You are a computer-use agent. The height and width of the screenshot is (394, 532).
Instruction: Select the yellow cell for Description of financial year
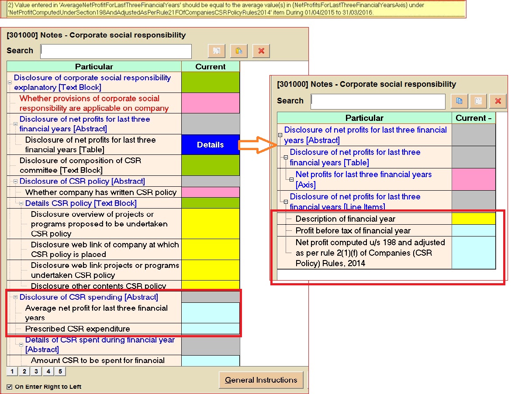tap(473, 219)
